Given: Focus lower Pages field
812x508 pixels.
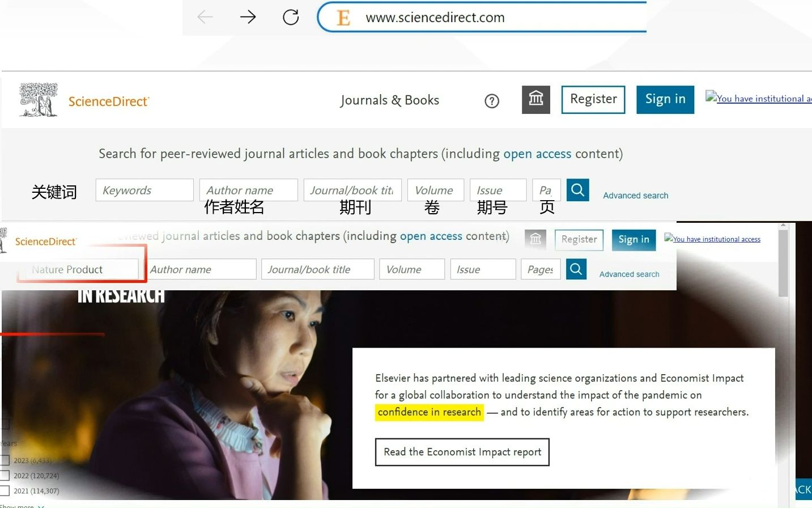Looking at the screenshot, I should pyautogui.click(x=541, y=269).
